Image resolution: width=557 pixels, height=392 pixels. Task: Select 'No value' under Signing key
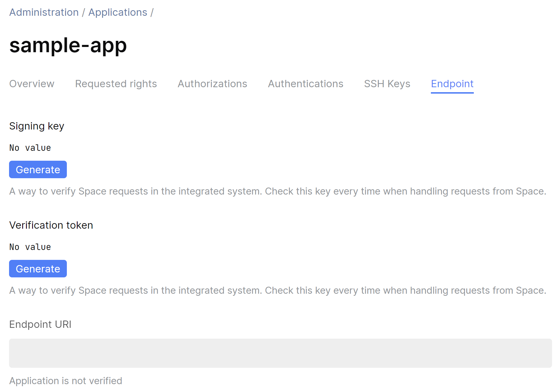click(30, 148)
